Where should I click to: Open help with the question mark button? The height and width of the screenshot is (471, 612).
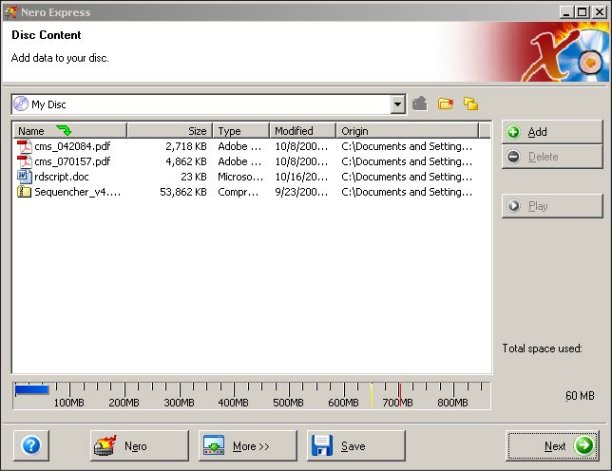[x=31, y=445]
